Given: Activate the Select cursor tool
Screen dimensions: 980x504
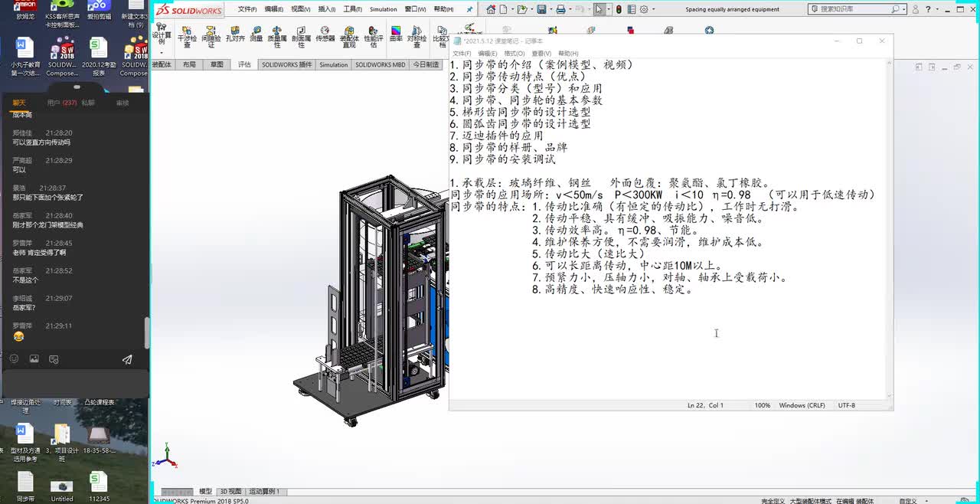Looking at the screenshot, I should 599,9.
